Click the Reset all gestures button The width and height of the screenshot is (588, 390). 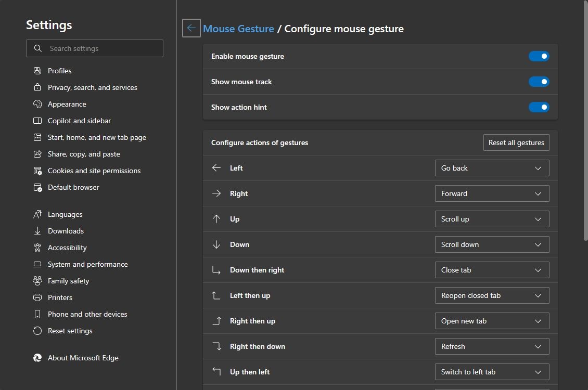pyautogui.click(x=516, y=142)
